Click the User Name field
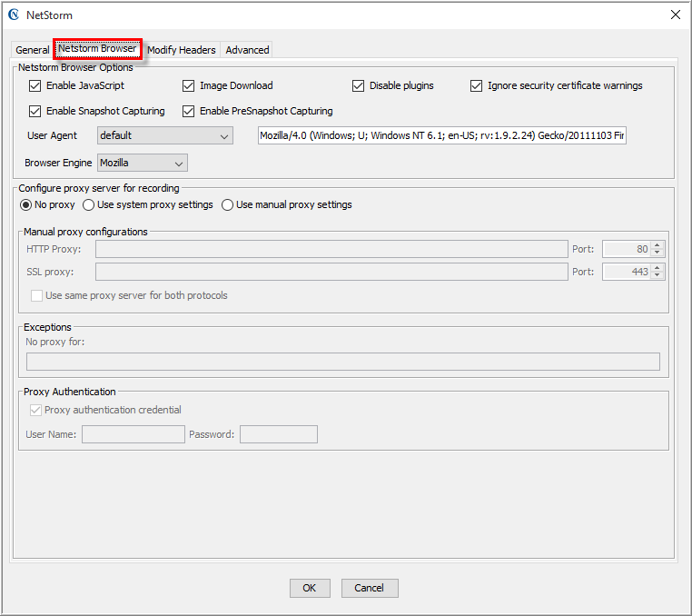 coord(133,434)
